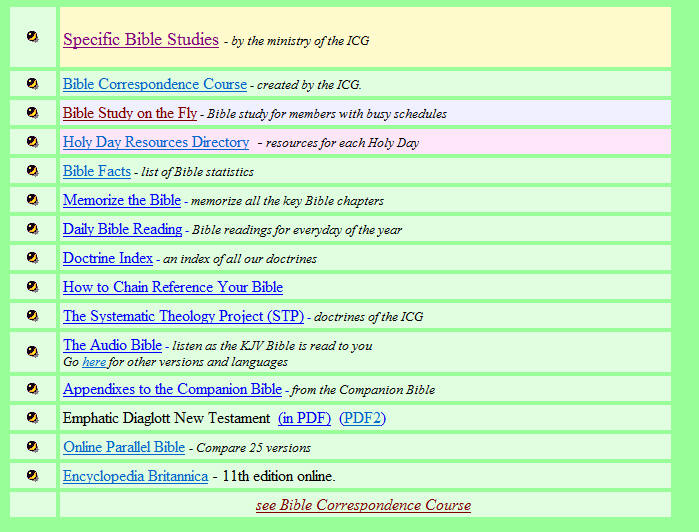
Task: Select text '11th edition online.'
Action: click(279, 476)
